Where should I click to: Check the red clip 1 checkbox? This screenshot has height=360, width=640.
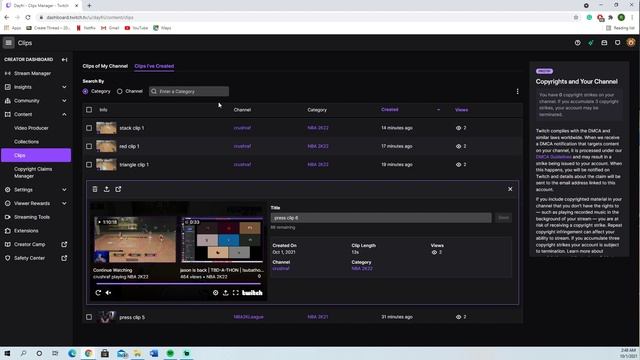(89, 146)
